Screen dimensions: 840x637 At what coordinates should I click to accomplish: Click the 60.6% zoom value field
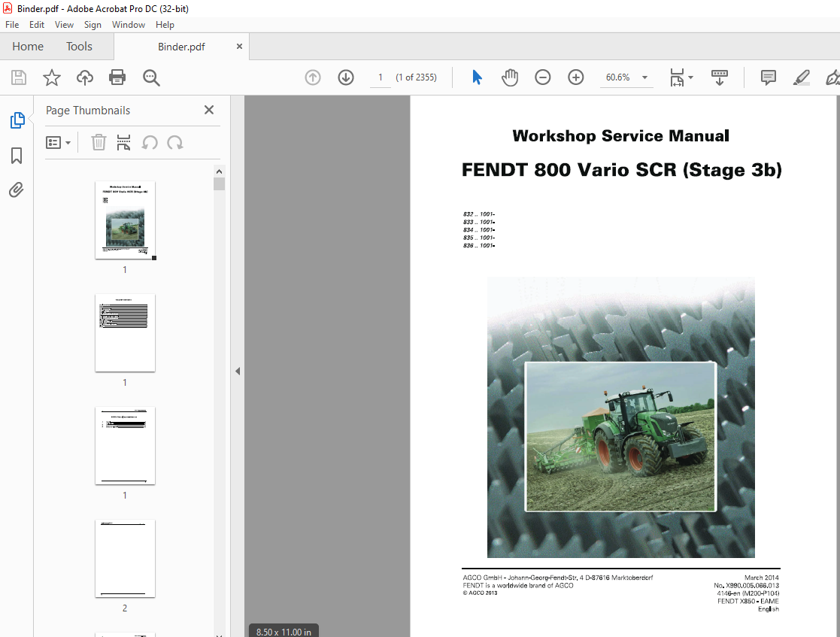coord(617,77)
